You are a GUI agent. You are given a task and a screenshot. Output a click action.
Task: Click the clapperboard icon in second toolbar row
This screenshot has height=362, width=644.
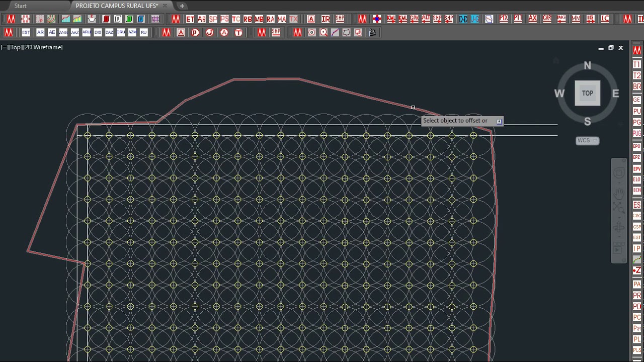coord(372,32)
